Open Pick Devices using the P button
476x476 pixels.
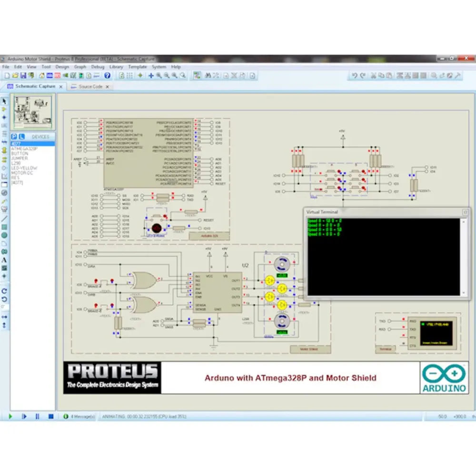13,137
